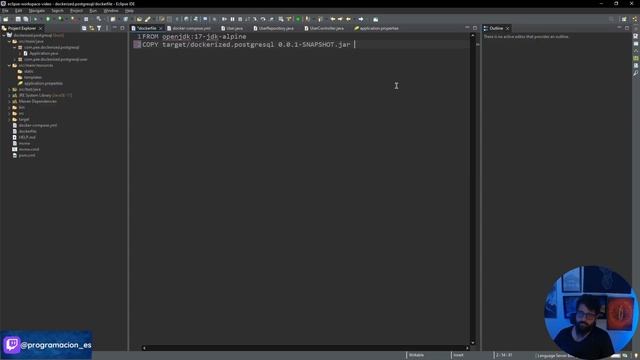Maximize the Project Explorer view
640x360 pixels.
point(122,28)
